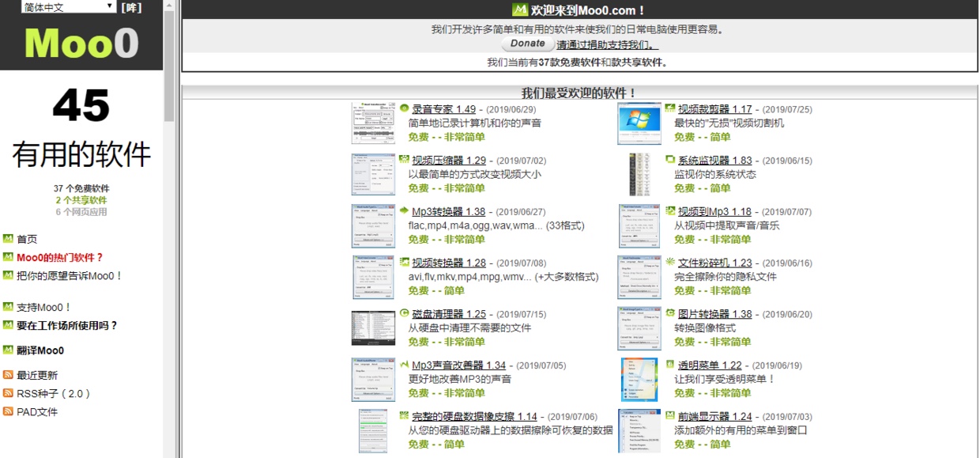Open the 翻译Moo0 sidebar item
Viewport: 980px width, 458px height.
pyautogui.click(x=40, y=350)
